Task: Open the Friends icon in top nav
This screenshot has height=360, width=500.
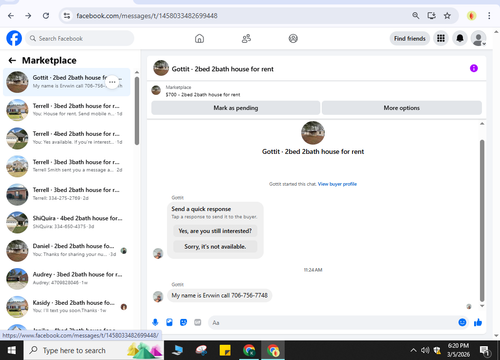Action: click(246, 39)
